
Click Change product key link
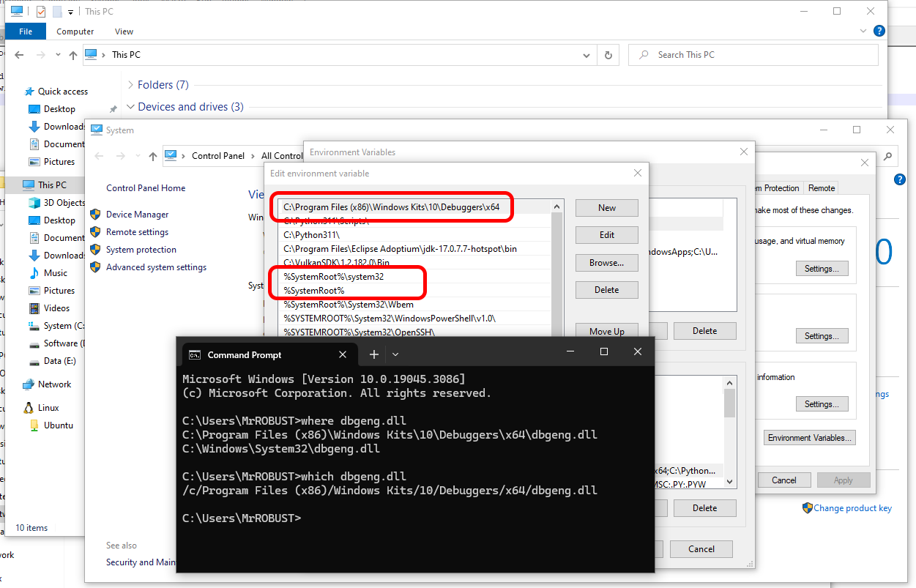(852, 507)
